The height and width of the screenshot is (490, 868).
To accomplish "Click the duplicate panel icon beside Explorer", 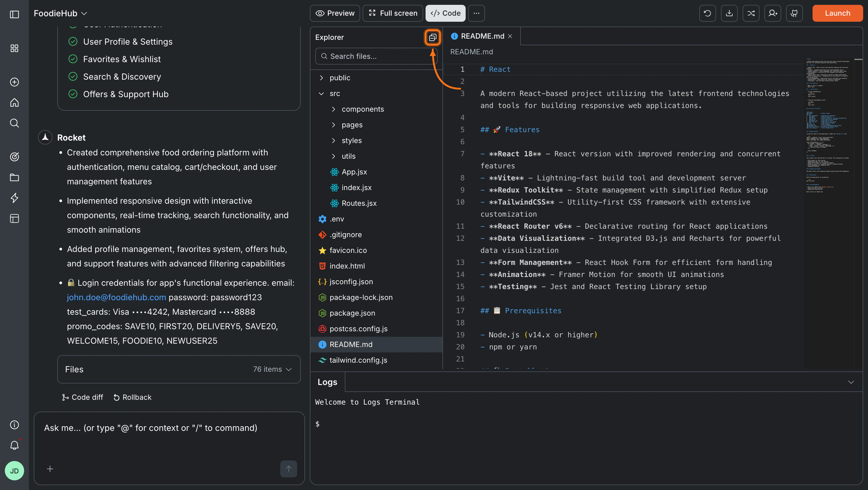I will (x=432, y=37).
